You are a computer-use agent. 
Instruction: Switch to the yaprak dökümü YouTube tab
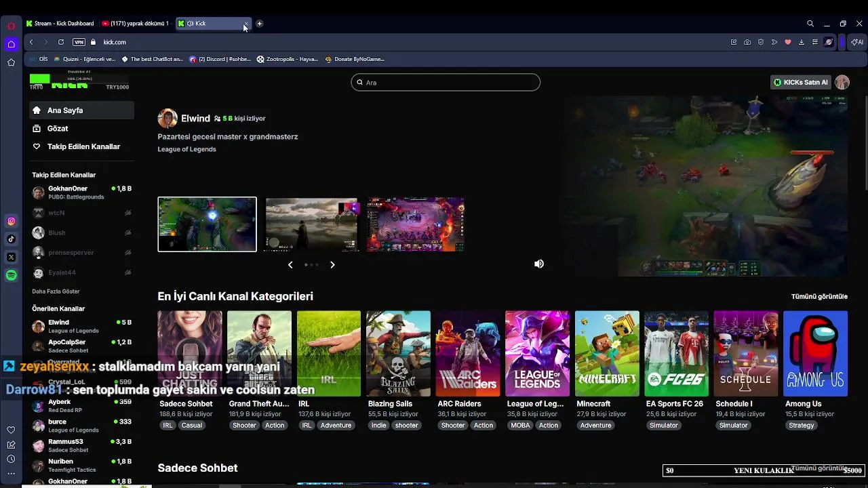point(135,24)
